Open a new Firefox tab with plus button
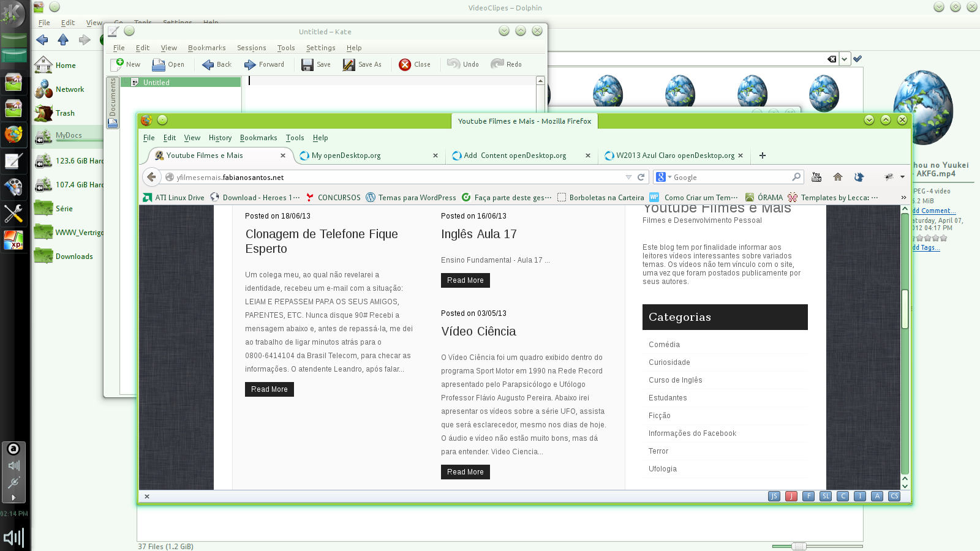 763,156
